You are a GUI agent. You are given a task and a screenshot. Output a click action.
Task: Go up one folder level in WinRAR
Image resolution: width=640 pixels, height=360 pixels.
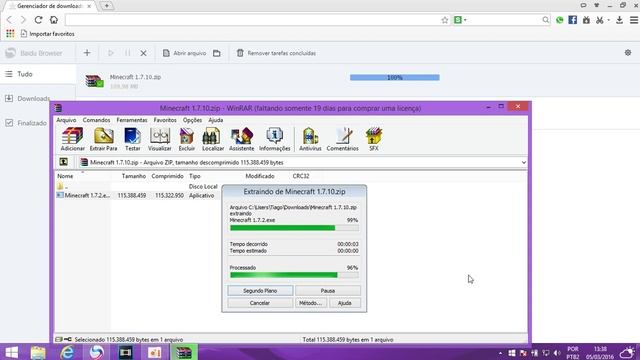point(64,162)
